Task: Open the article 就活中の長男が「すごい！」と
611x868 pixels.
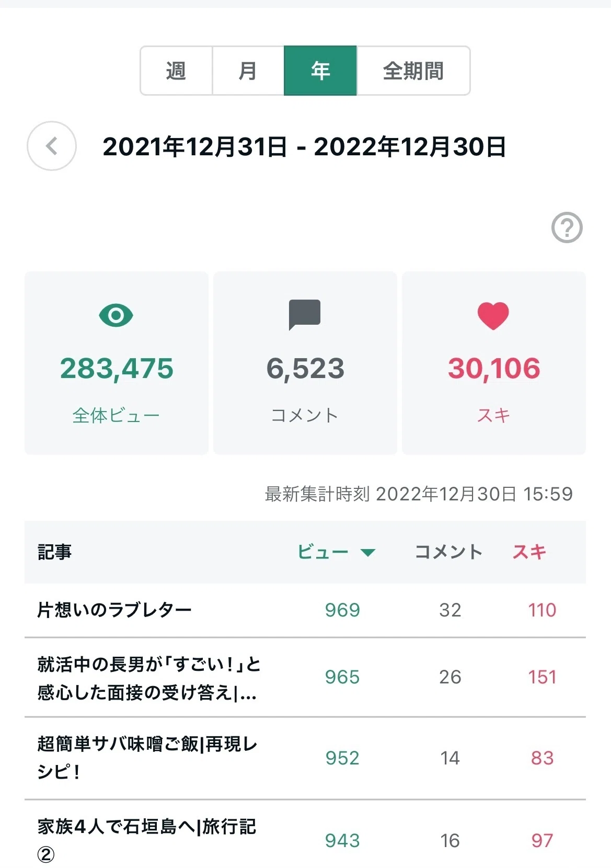Action: tap(149, 678)
